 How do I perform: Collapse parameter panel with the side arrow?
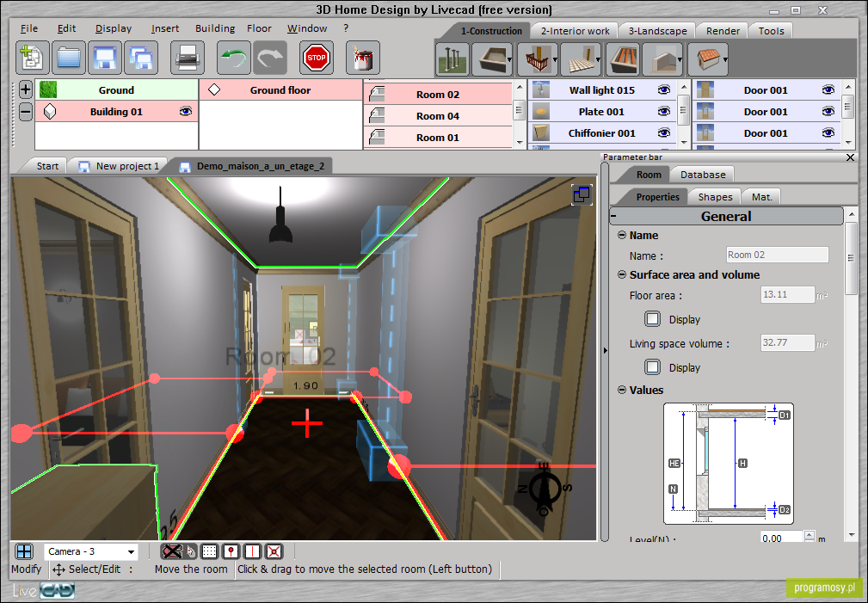pyautogui.click(x=605, y=350)
